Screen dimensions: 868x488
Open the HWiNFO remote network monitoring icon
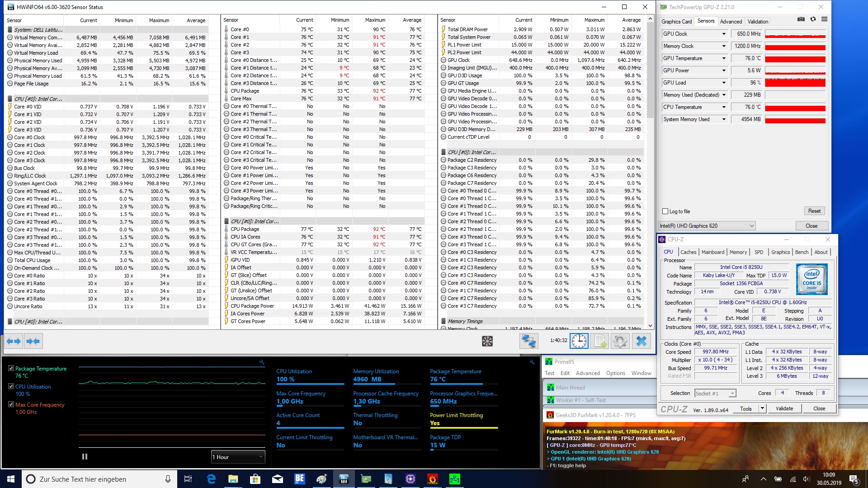[528, 341]
